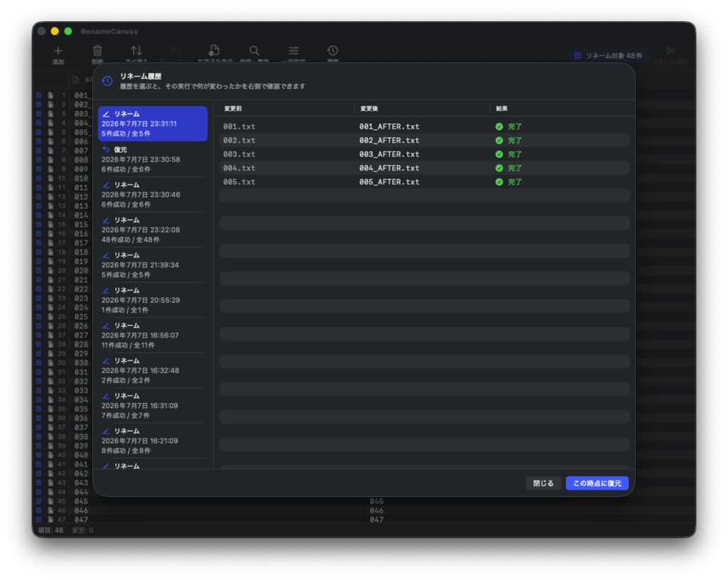Toggle checkbox of row 10 in main list

tap(38, 178)
